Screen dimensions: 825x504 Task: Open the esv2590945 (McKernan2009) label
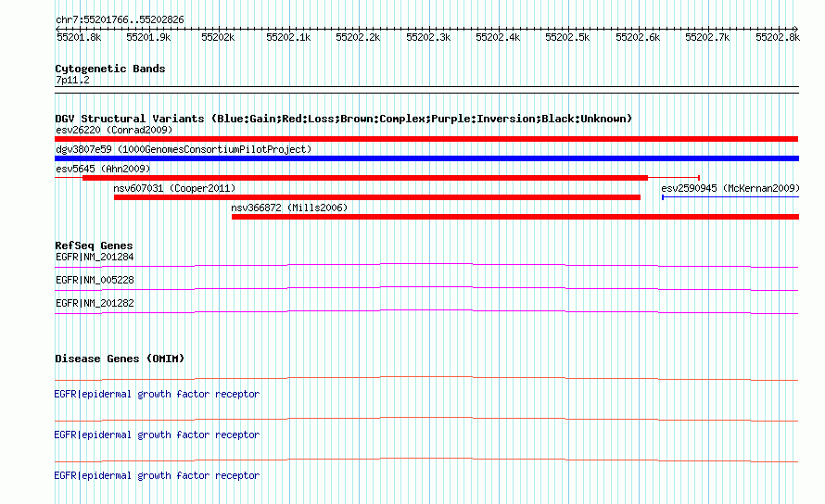[x=730, y=188]
